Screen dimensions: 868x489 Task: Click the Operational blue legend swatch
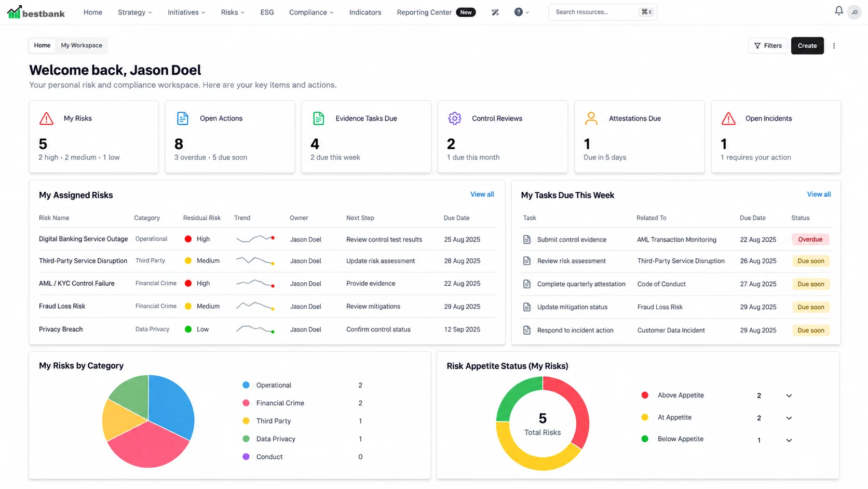pyautogui.click(x=246, y=385)
